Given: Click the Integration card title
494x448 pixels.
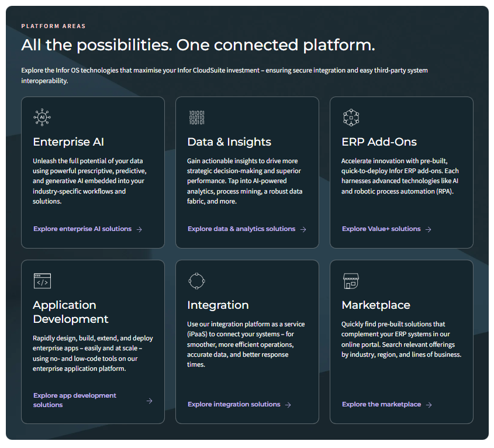Looking at the screenshot, I should [217, 305].
